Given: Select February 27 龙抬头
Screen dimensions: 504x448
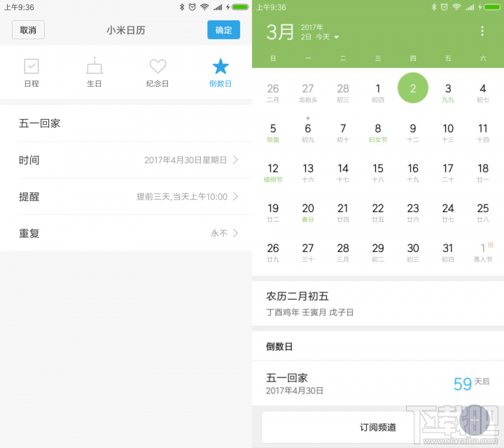Looking at the screenshot, I should point(308,92).
